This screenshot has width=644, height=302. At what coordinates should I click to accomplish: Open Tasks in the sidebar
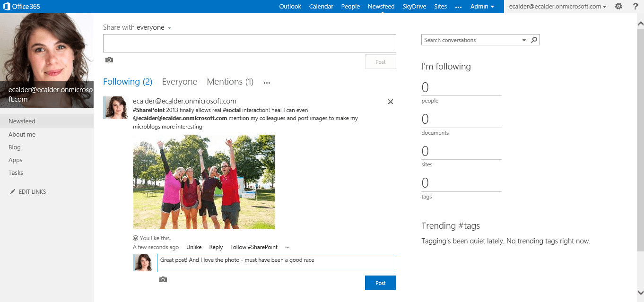(x=16, y=173)
